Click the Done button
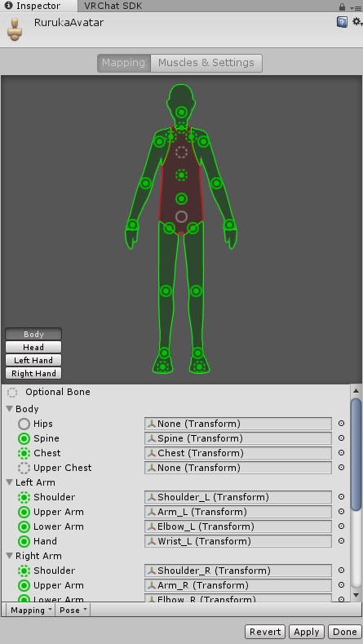This screenshot has height=644, width=363. [x=344, y=632]
